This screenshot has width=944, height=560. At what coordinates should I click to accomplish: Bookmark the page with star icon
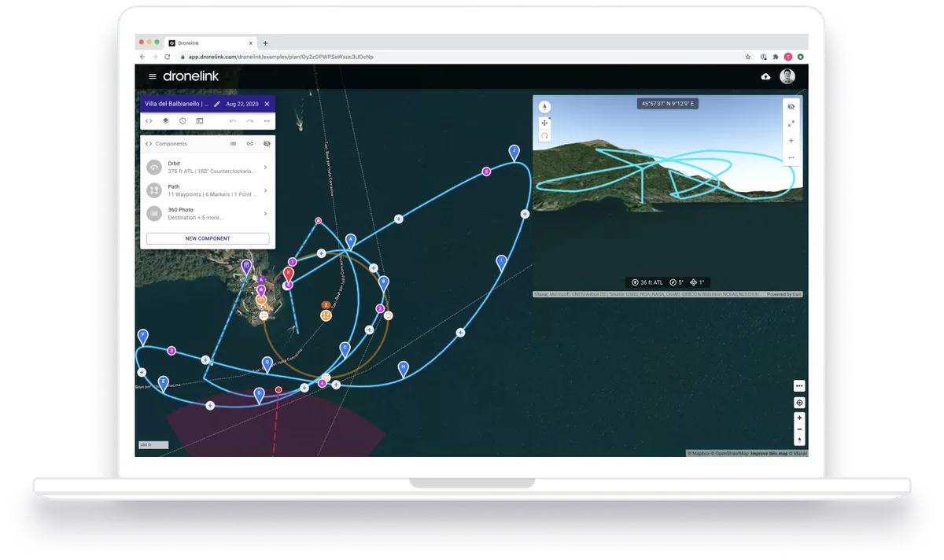pos(748,57)
